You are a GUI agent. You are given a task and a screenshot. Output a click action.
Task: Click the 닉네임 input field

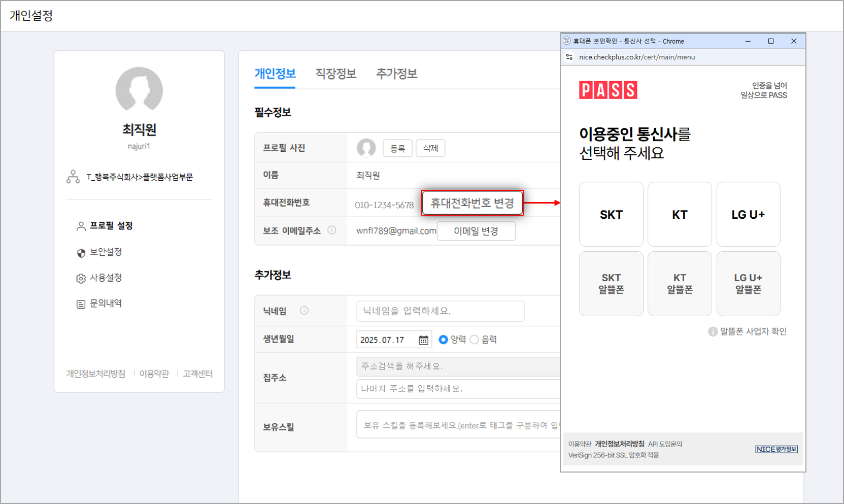[x=441, y=311]
